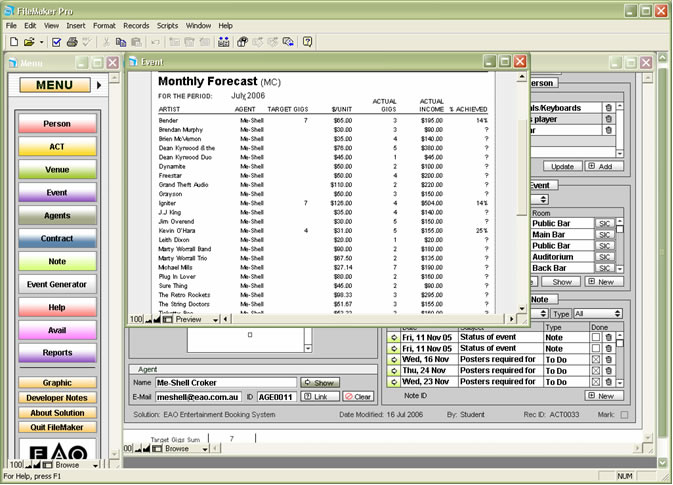Click the Find binoculars toolbar icon

coord(243,42)
